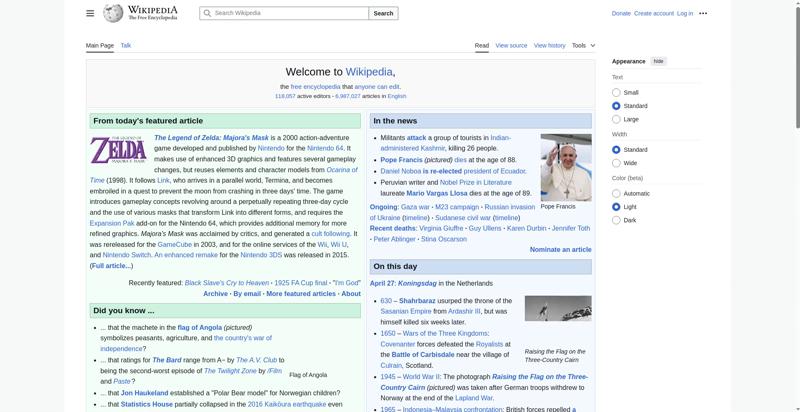This screenshot has height=412, width=800.
Task: Open the free encyclopedia link
Action: pyautogui.click(x=315, y=87)
